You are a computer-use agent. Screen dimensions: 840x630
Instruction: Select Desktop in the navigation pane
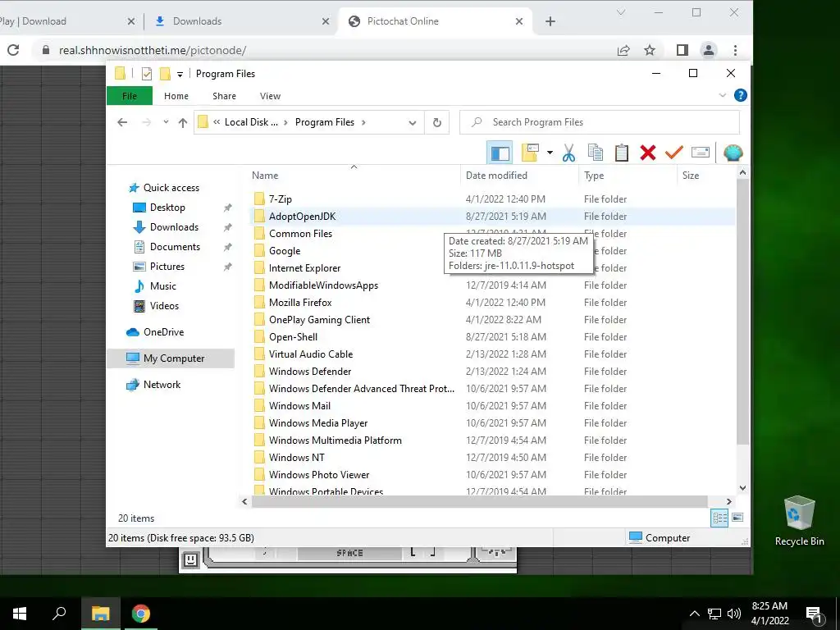coord(167,208)
